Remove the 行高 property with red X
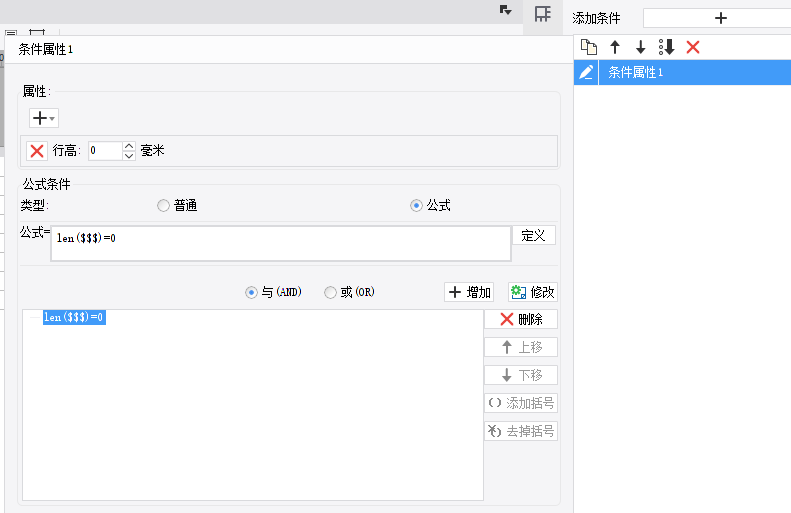 (x=37, y=151)
